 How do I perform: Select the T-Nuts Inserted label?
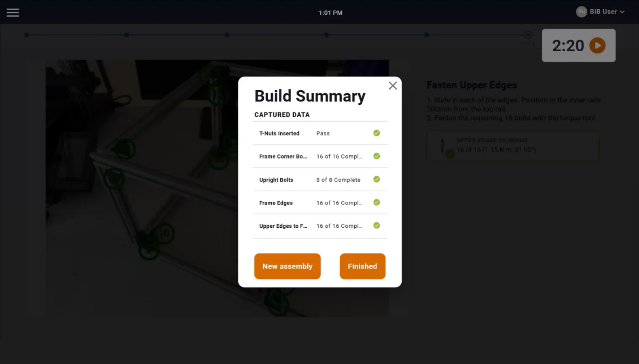click(x=279, y=133)
